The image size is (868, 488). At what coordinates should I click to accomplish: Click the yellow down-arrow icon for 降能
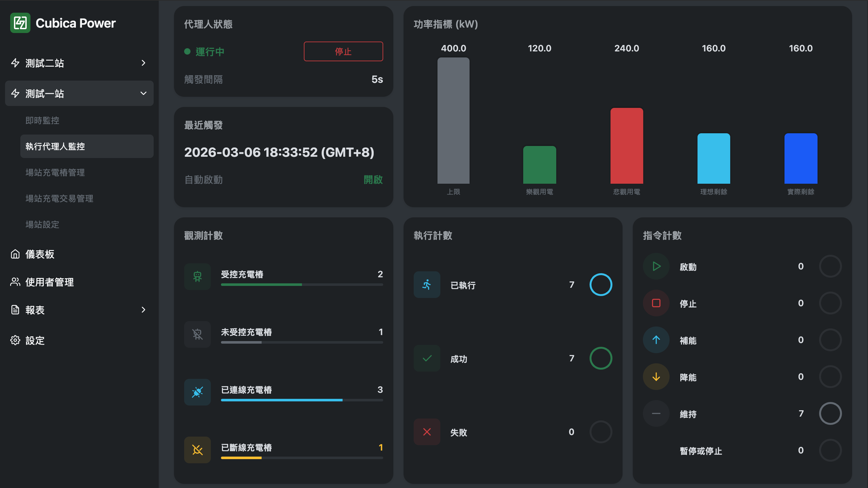tap(656, 377)
